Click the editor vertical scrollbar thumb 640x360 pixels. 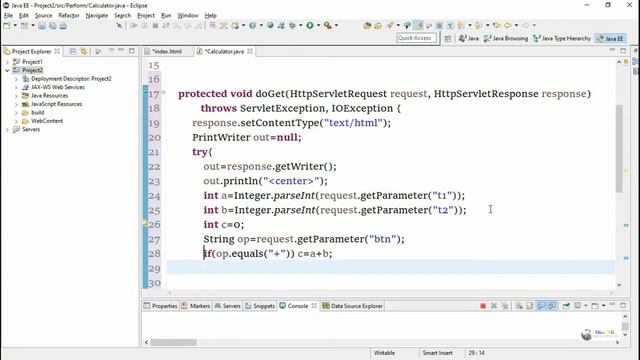click(619, 149)
